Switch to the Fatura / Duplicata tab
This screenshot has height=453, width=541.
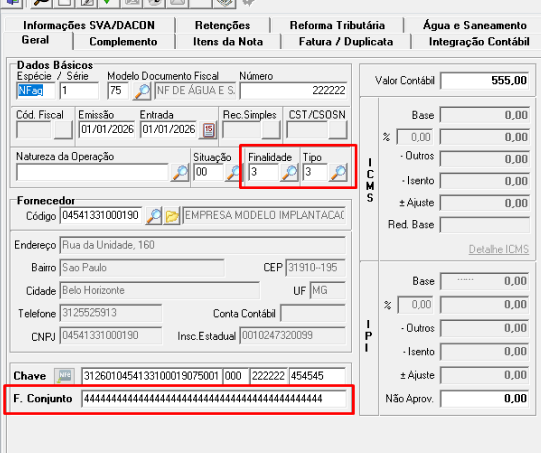point(346,42)
